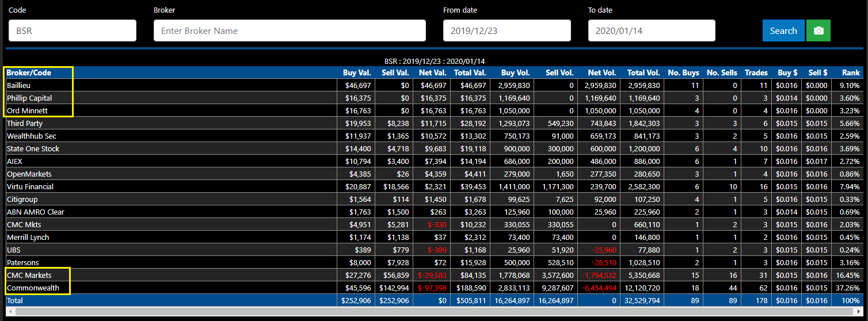
Task: Open the To date field 2020/01/14
Action: coord(652,30)
